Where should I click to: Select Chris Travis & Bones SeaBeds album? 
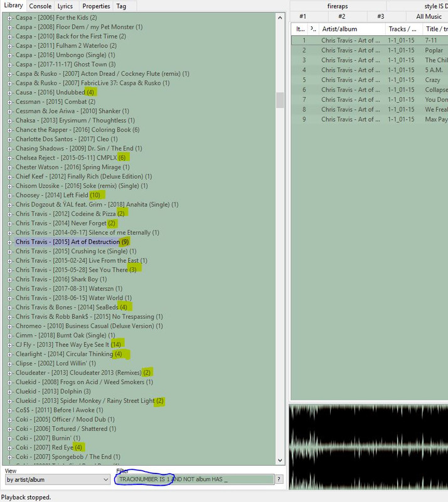[72, 307]
